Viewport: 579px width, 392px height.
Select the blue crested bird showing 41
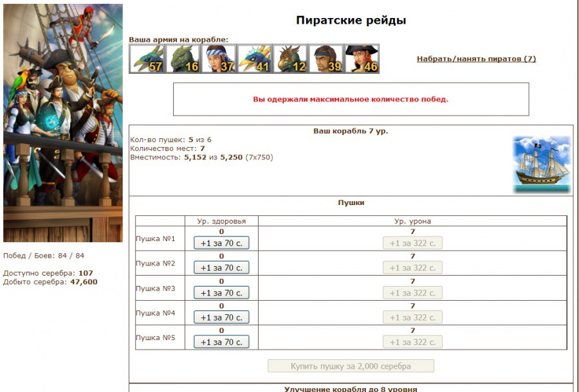click(x=254, y=58)
